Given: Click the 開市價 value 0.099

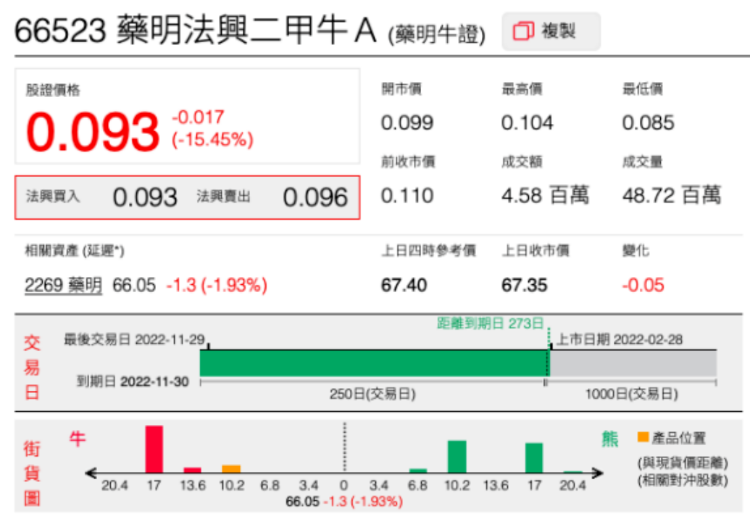Looking at the screenshot, I should (407, 123).
